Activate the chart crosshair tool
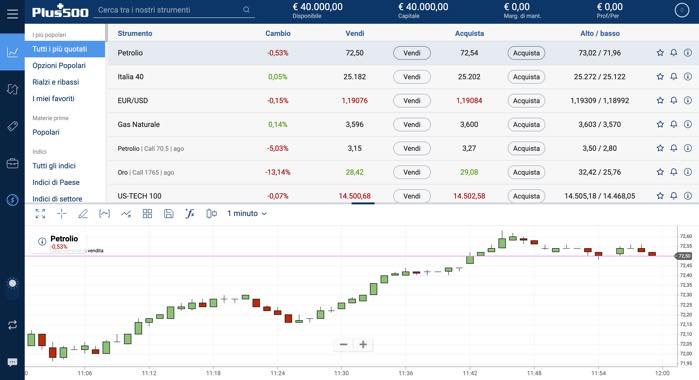 (x=62, y=214)
